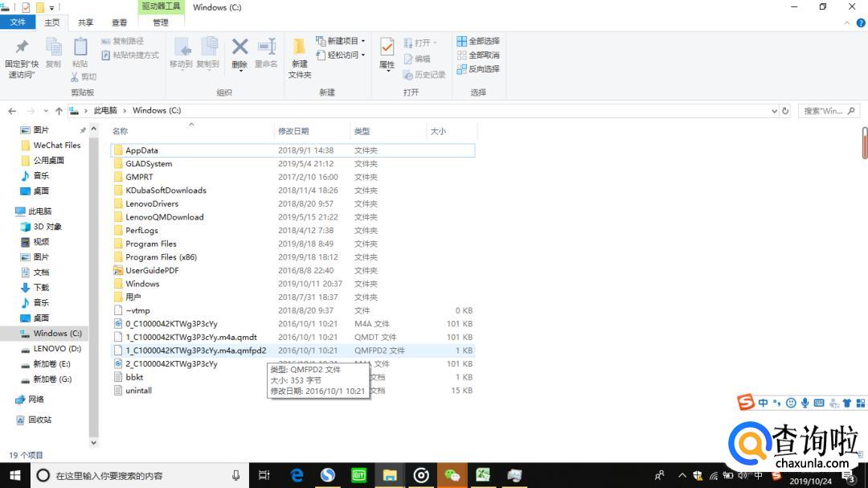Switch to the Share (共享) tab
The width and height of the screenshot is (868, 488).
click(86, 23)
